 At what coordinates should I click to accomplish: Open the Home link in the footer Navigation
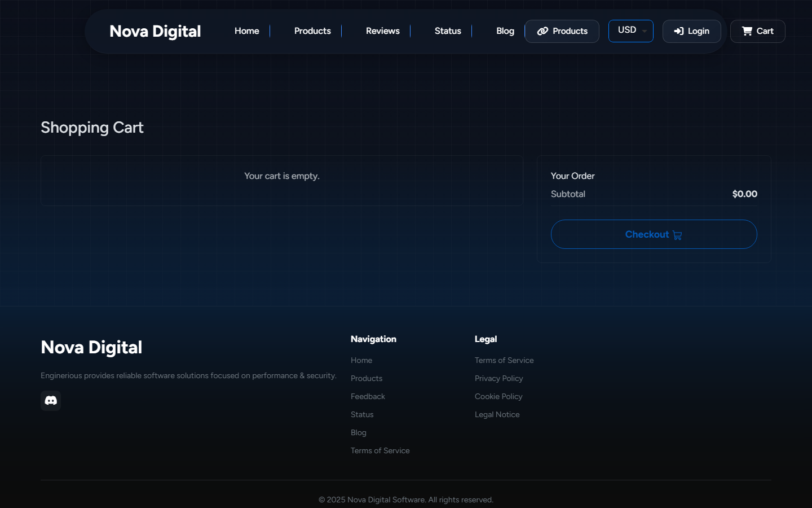361,360
